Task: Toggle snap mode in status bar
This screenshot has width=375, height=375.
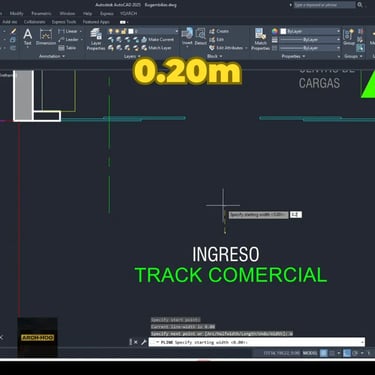Action: 332,353
